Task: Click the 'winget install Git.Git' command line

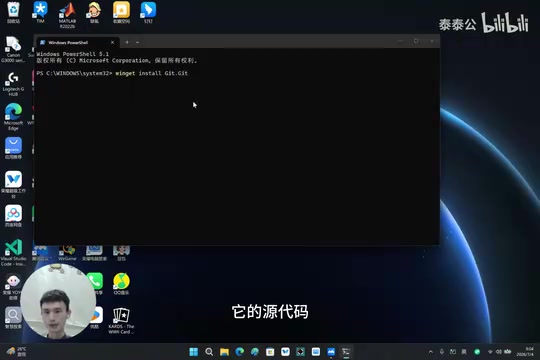Action: coord(152,73)
